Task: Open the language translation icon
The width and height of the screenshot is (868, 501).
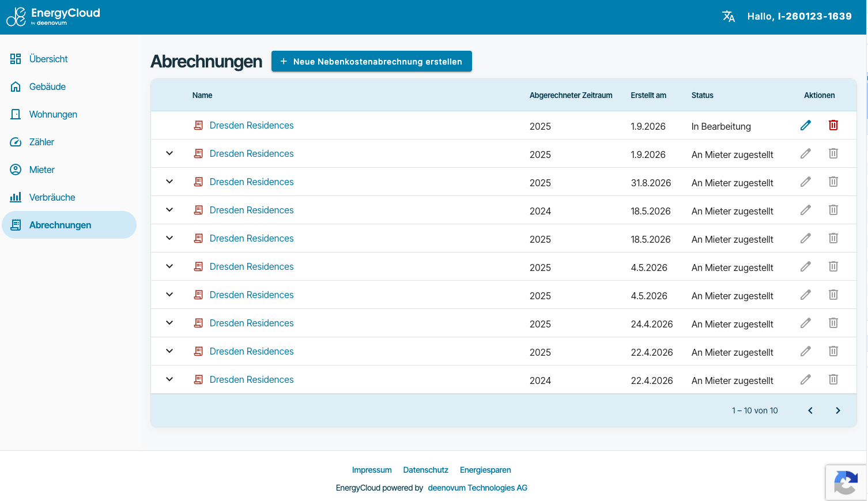Action: 729,17
